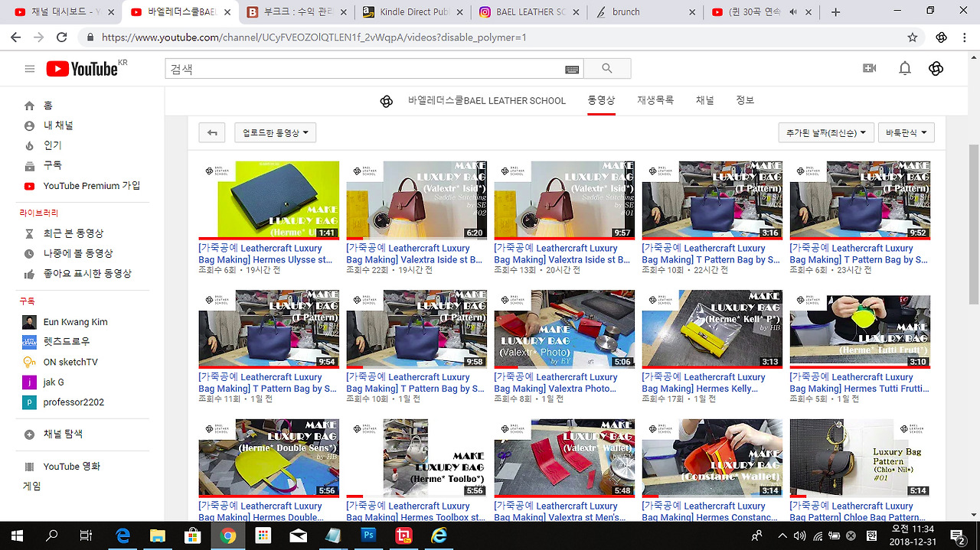Screen dimensions: 980x550
Task: Open Chrome menu three-dot icon
Action: tap(966, 37)
